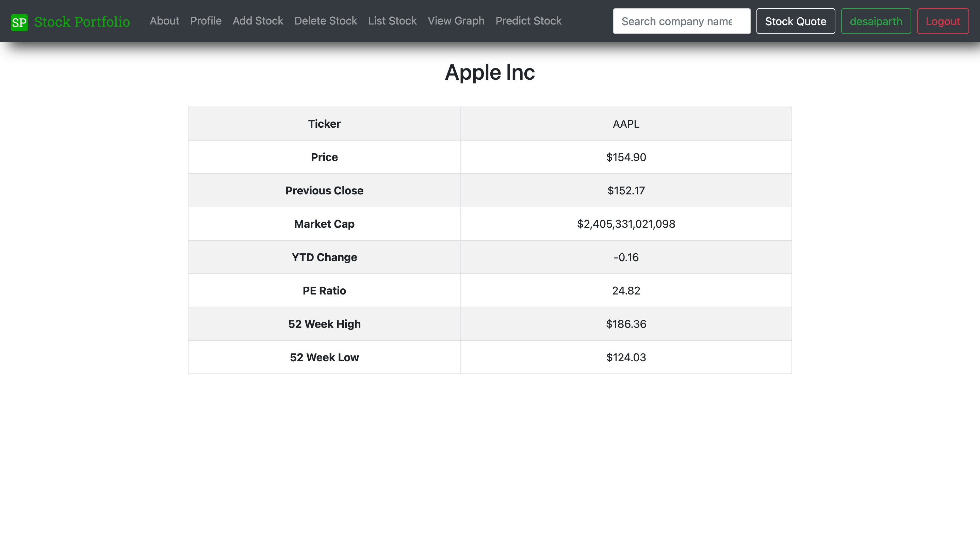Go to the About page
The image size is (980, 542).
(x=164, y=21)
